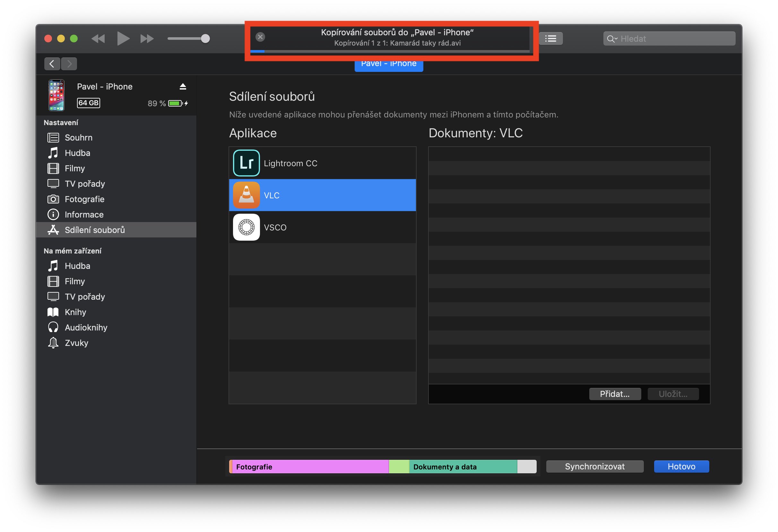Click the copy progress bar
The height and width of the screenshot is (532, 778).
(x=390, y=51)
